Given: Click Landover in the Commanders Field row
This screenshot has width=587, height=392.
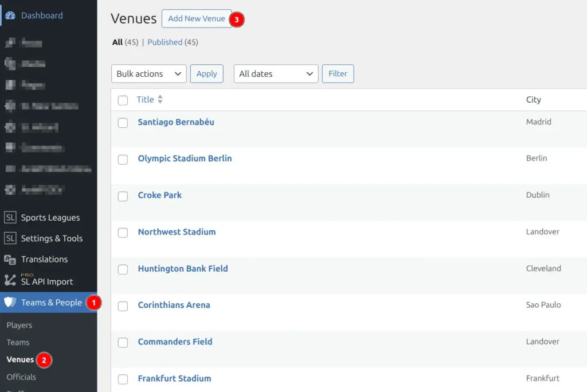Looking at the screenshot, I should click(542, 342).
